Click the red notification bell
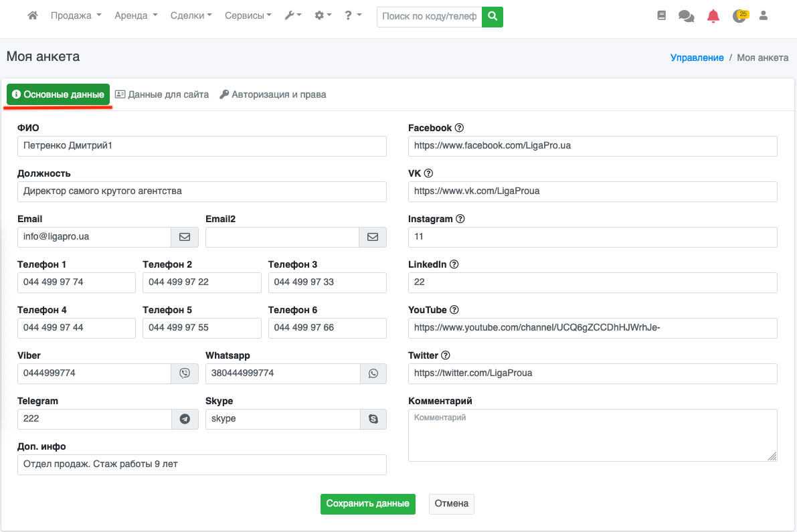797x532 pixels. (x=713, y=16)
